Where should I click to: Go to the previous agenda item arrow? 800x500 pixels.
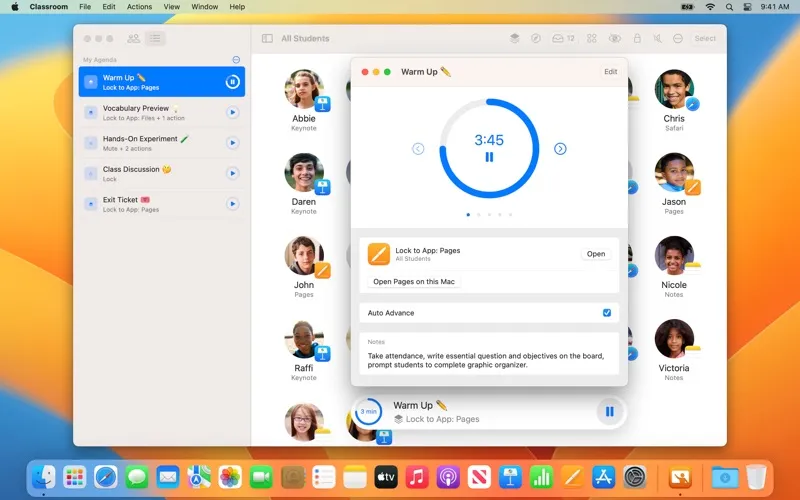tap(418, 149)
